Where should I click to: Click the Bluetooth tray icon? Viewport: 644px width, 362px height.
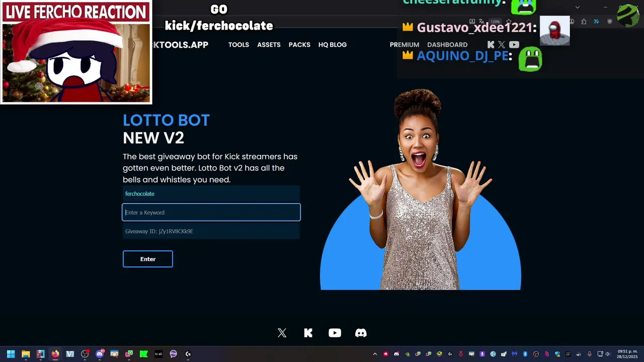(x=525, y=354)
